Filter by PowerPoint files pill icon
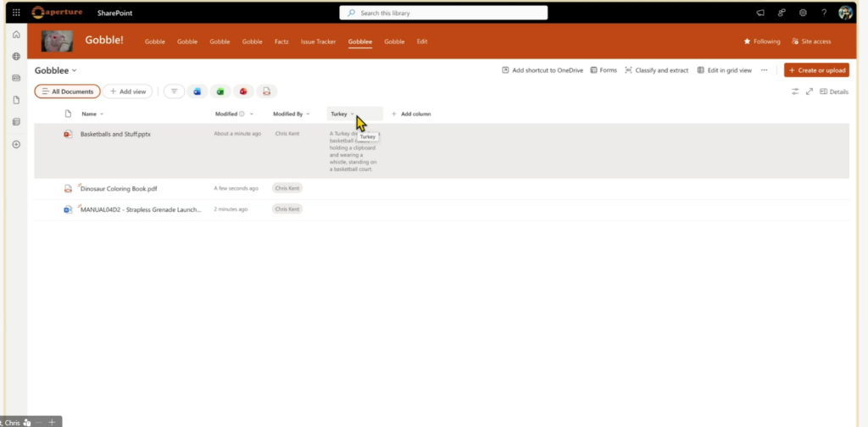Image resolution: width=868 pixels, height=427 pixels. pyautogui.click(x=243, y=91)
